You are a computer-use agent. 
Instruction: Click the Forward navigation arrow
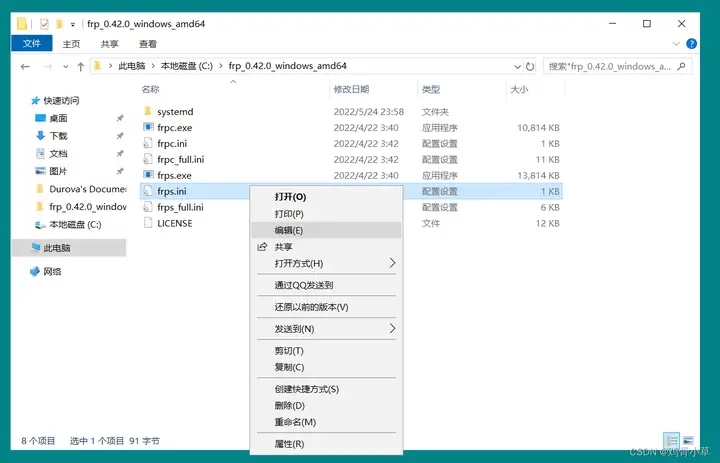48,67
